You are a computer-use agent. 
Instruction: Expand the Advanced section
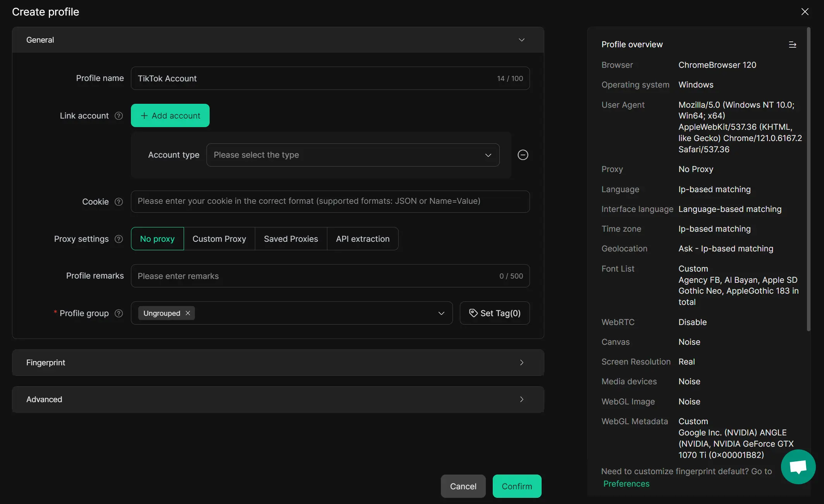click(x=278, y=399)
